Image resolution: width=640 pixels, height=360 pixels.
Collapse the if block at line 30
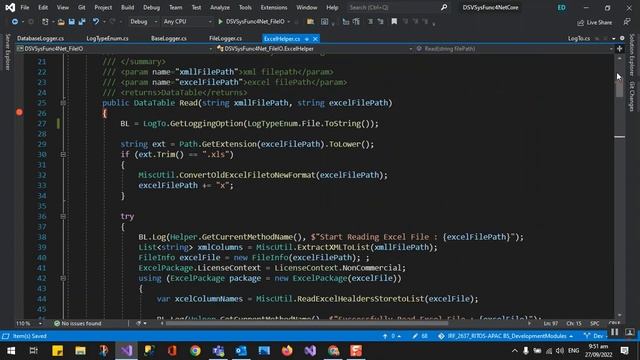(x=63, y=155)
